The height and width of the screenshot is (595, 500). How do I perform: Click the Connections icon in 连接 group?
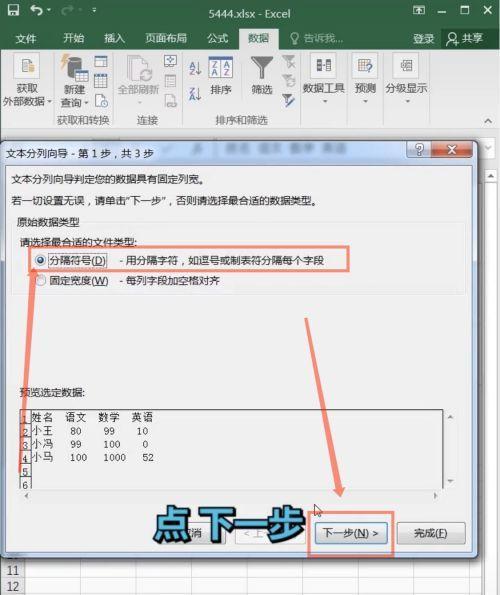(x=170, y=61)
